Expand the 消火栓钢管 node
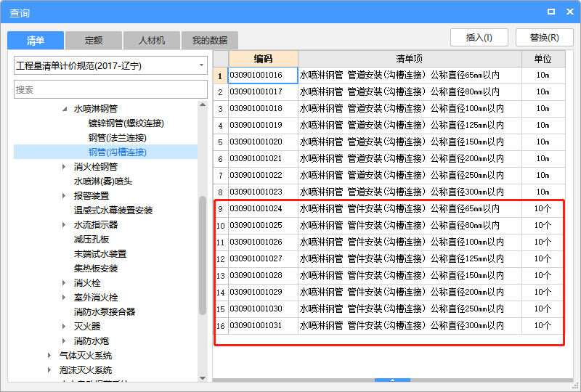 tap(64, 167)
